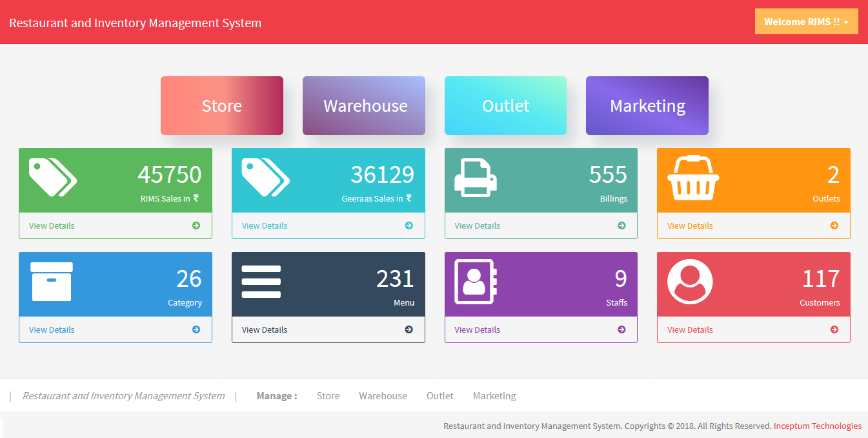Click the arrow icon on Customers View Details

(834, 329)
